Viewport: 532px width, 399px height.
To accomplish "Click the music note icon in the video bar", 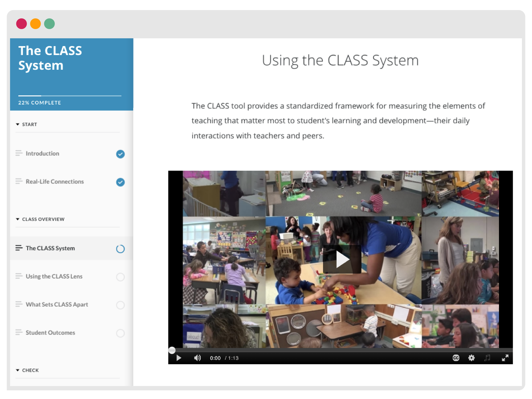I will (x=487, y=358).
